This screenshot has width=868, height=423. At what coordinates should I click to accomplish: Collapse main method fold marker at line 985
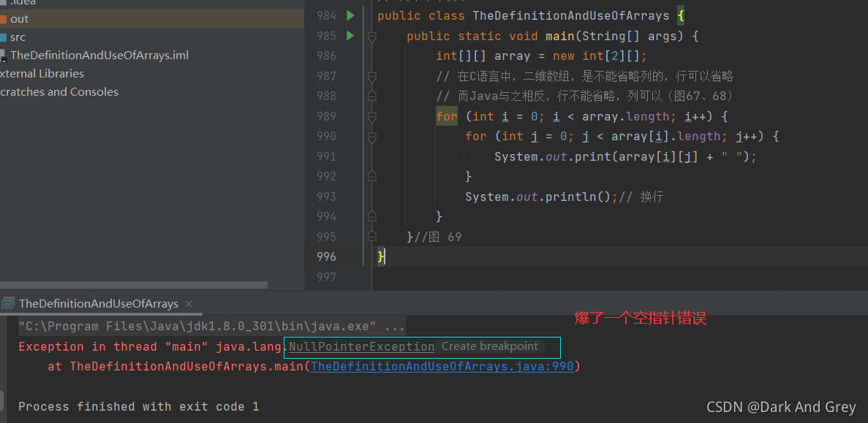tap(372, 37)
